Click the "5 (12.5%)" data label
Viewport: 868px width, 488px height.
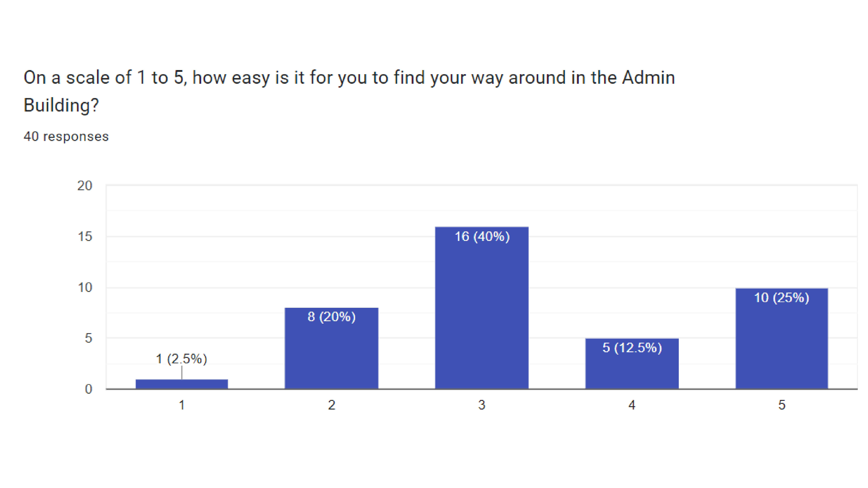(x=632, y=347)
